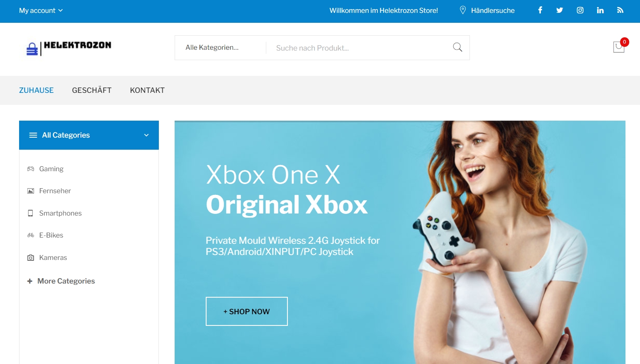Select the Gaming category
Image resolution: width=640 pixels, height=364 pixels.
51,169
